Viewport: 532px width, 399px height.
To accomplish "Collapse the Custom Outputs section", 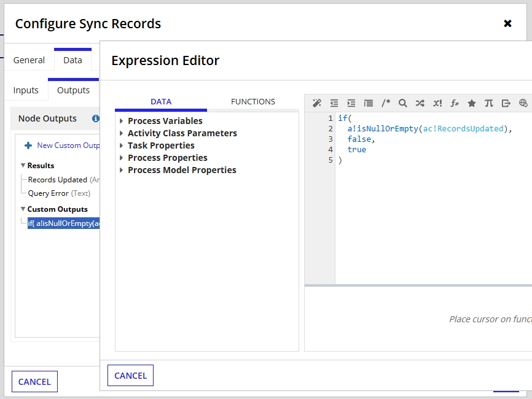I will coord(23,209).
